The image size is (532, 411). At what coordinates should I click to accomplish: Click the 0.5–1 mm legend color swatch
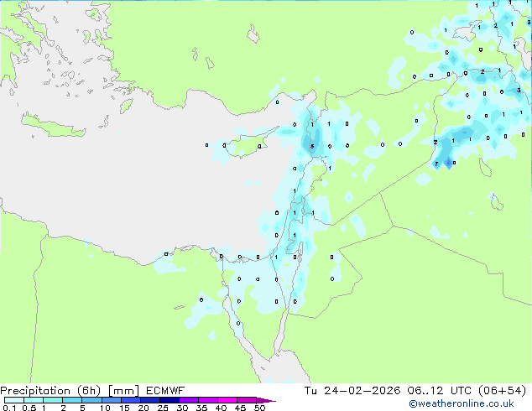click(34, 400)
